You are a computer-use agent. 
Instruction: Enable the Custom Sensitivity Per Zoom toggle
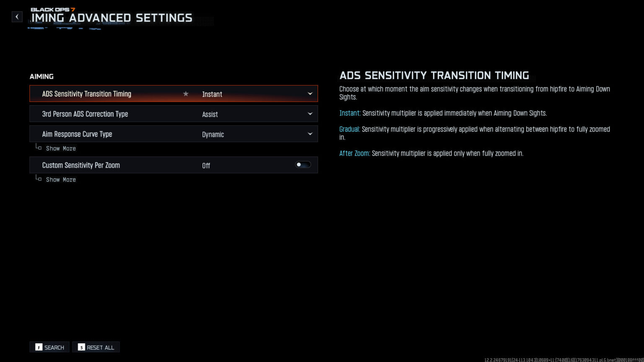coord(303,165)
